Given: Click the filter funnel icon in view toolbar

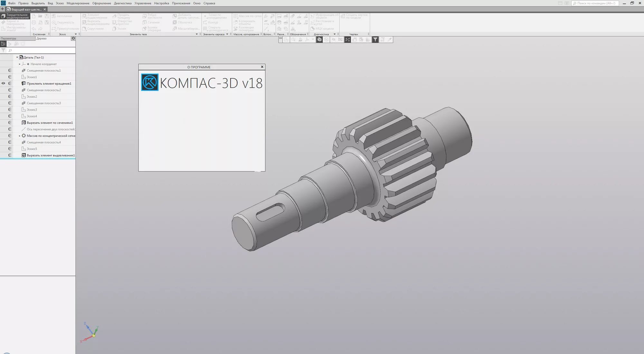Looking at the screenshot, I should [x=375, y=40].
